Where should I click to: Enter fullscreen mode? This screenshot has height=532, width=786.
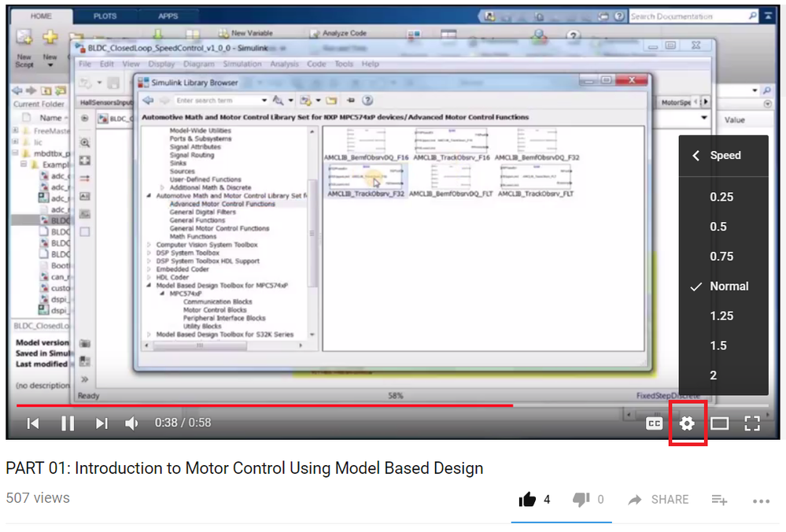(x=752, y=423)
